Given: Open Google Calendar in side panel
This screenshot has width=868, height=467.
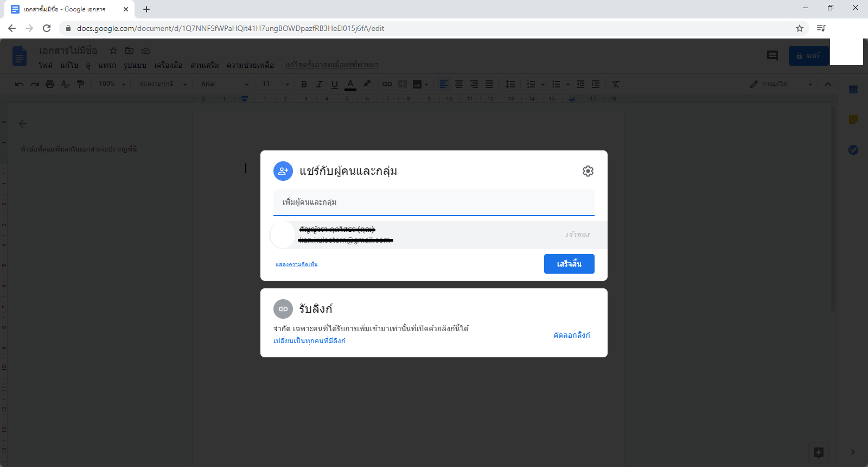Looking at the screenshot, I should click(853, 90).
